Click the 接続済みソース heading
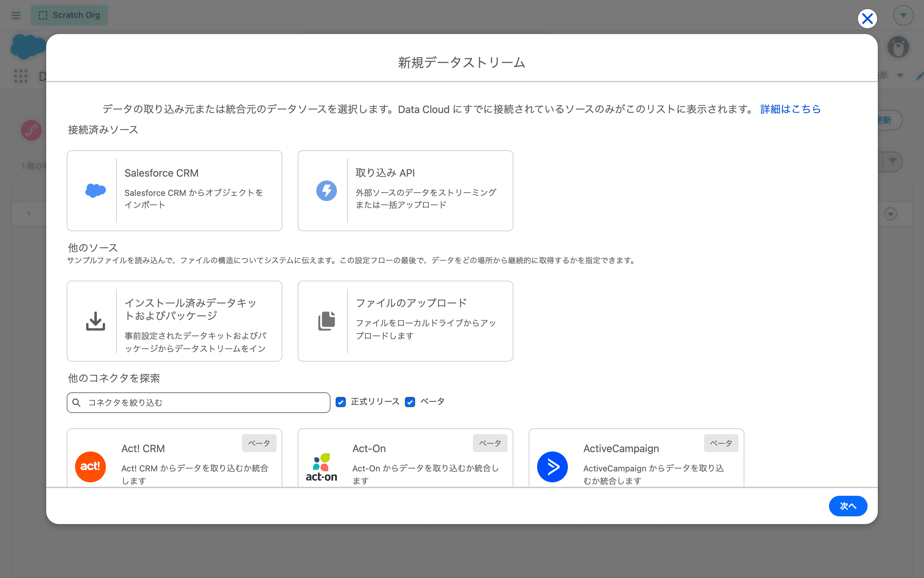This screenshot has height=578, width=924. point(103,130)
